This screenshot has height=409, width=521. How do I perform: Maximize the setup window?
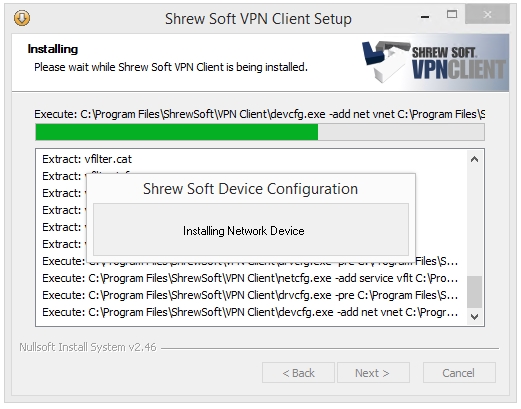pyautogui.click(x=452, y=14)
